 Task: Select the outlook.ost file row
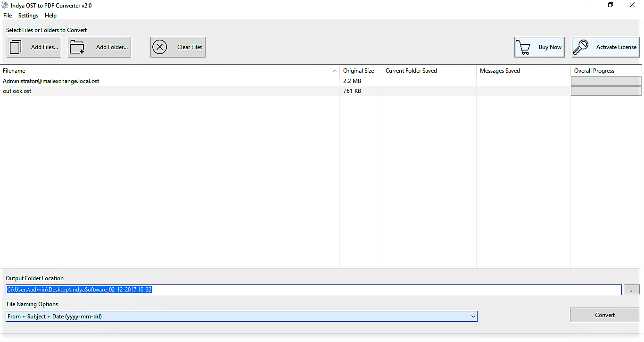[321, 91]
